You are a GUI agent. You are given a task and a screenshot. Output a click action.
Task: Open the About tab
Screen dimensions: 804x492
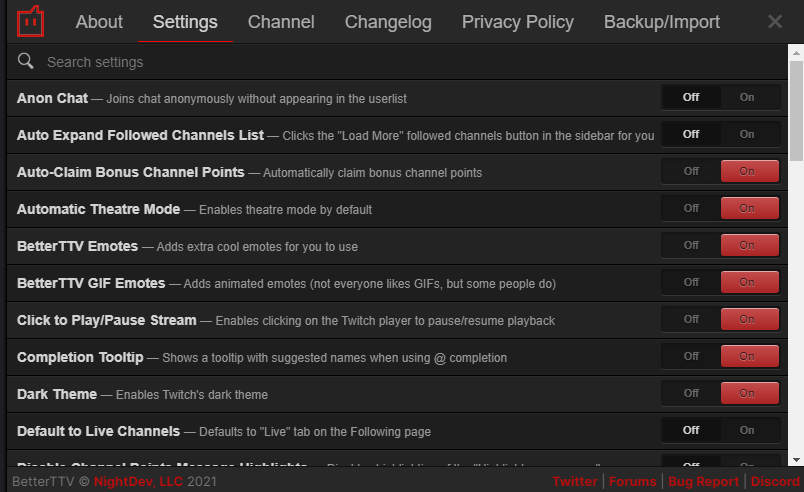99,22
